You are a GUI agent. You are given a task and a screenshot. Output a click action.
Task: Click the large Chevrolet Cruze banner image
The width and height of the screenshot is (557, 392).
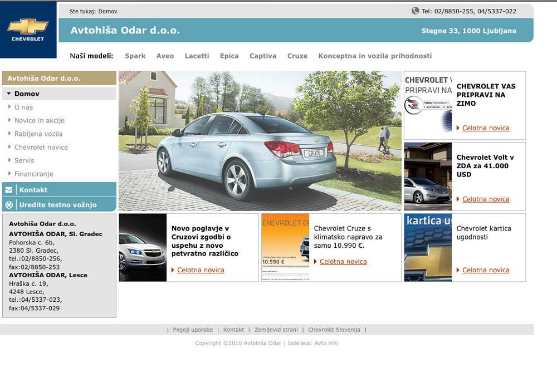coord(260,141)
